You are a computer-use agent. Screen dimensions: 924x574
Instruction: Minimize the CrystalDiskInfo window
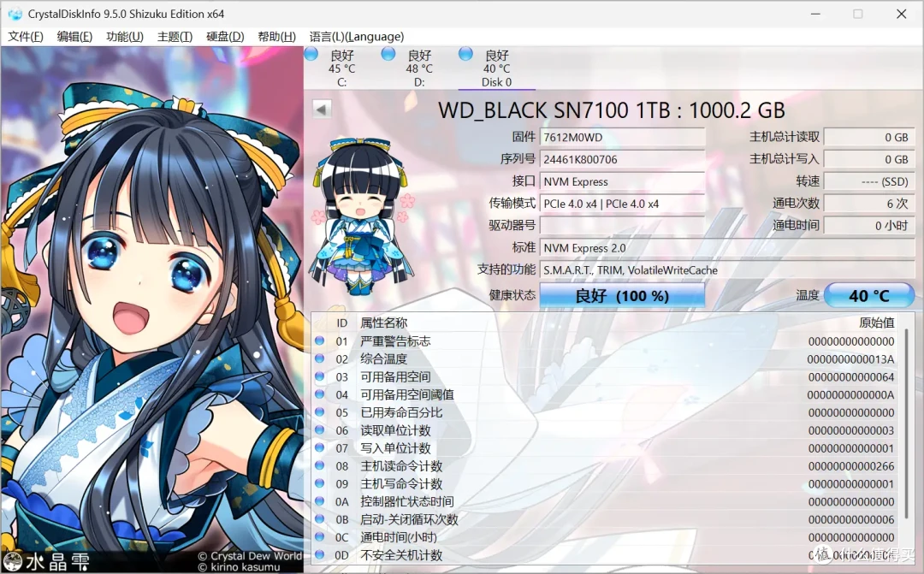815,15
